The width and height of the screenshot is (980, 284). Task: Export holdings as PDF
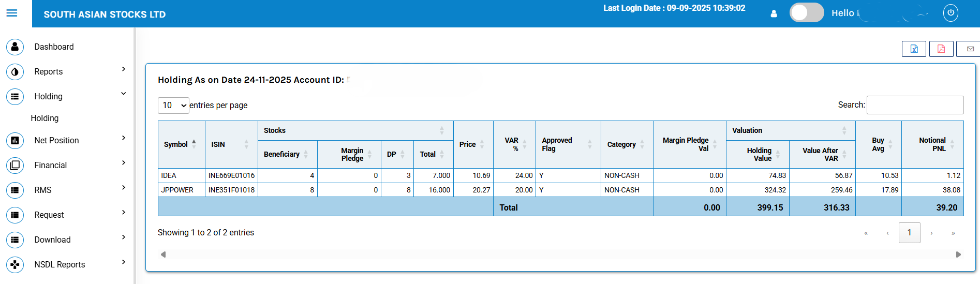pyautogui.click(x=941, y=49)
